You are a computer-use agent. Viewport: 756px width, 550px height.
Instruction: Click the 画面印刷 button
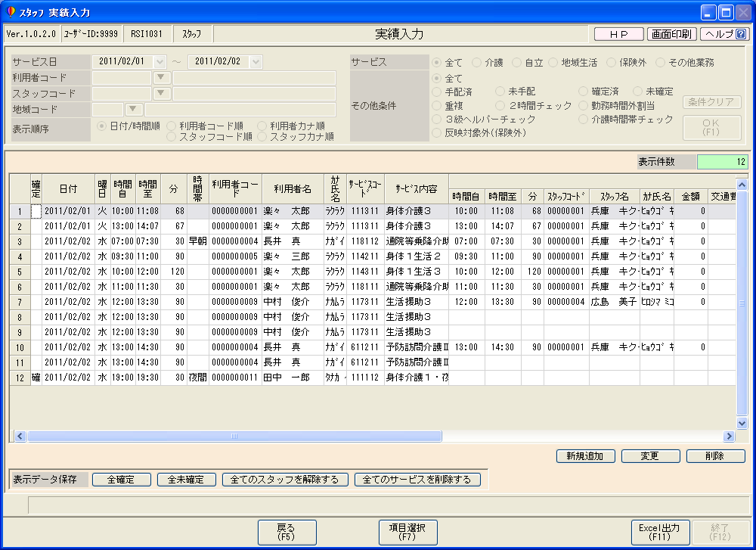pyautogui.click(x=671, y=34)
